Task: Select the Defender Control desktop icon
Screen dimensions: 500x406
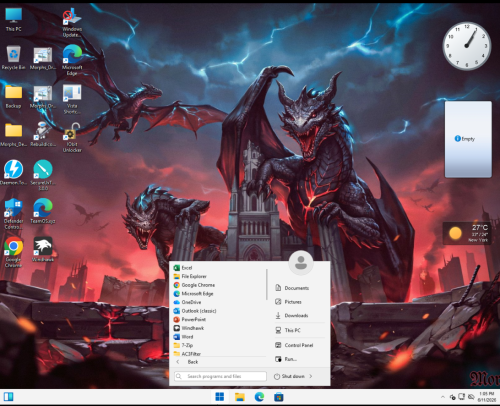Action: pyautogui.click(x=14, y=214)
